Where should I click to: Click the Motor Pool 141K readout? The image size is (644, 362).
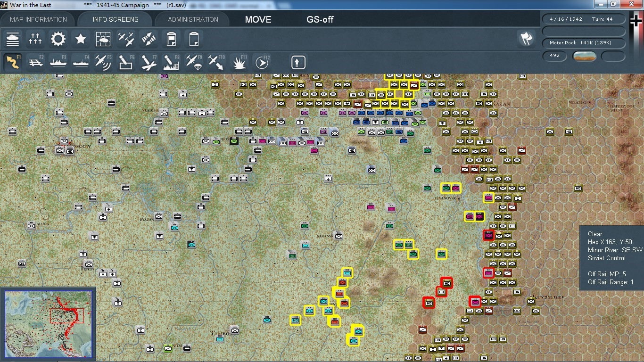point(584,43)
